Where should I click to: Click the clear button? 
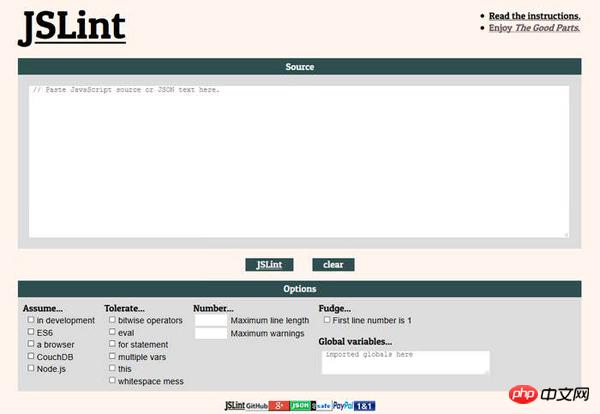click(x=333, y=264)
